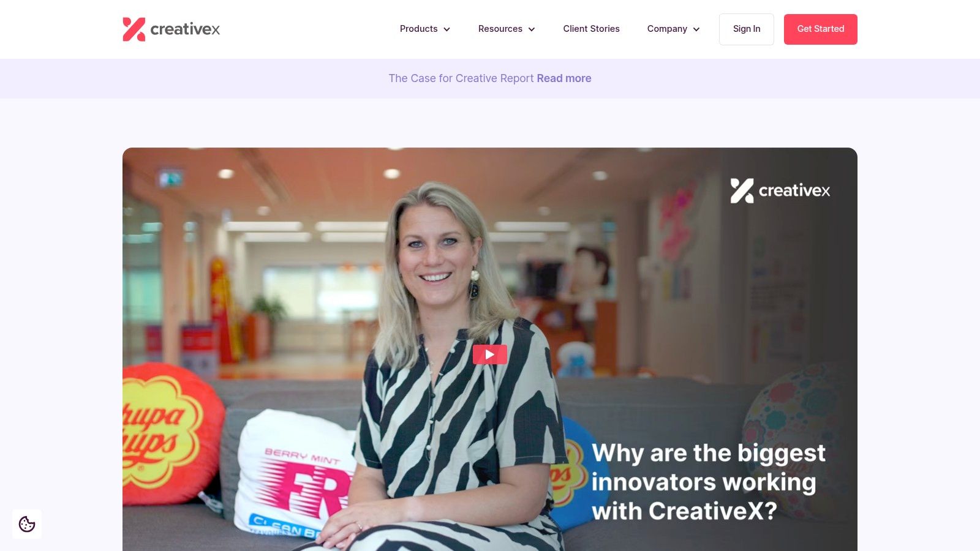Click the Sign In button
Screen dimensions: 980x551
click(x=747, y=29)
